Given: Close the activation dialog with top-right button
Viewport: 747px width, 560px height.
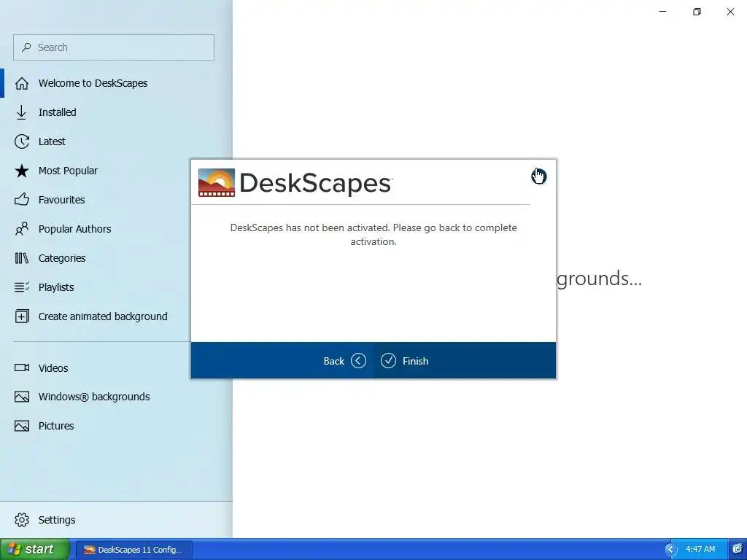Looking at the screenshot, I should click(x=539, y=176).
